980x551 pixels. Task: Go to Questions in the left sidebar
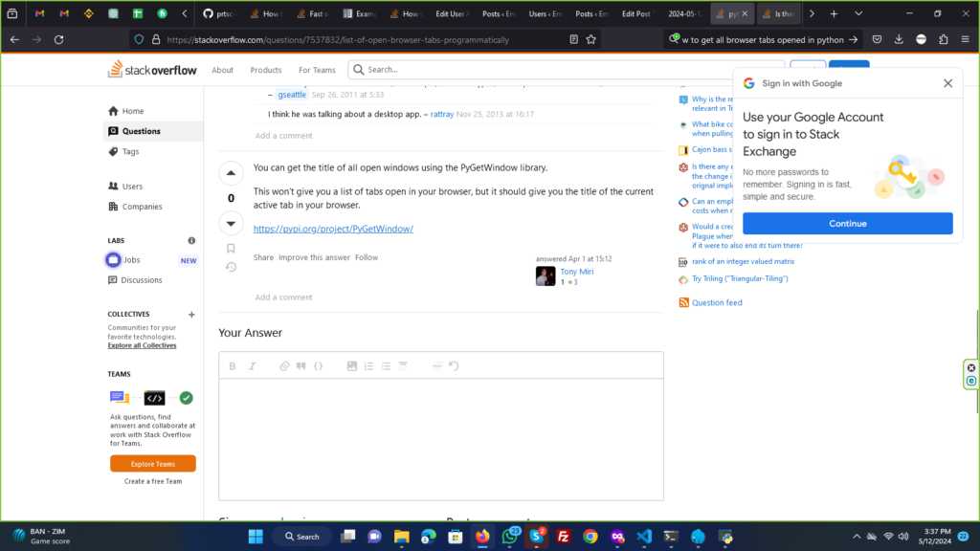pyautogui.click(x=141, y=131)
